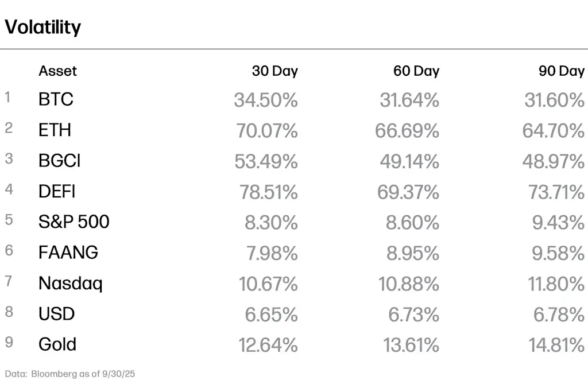
Task: Click DEFI 90 Day value 73.71%
Action: [556, 192]
